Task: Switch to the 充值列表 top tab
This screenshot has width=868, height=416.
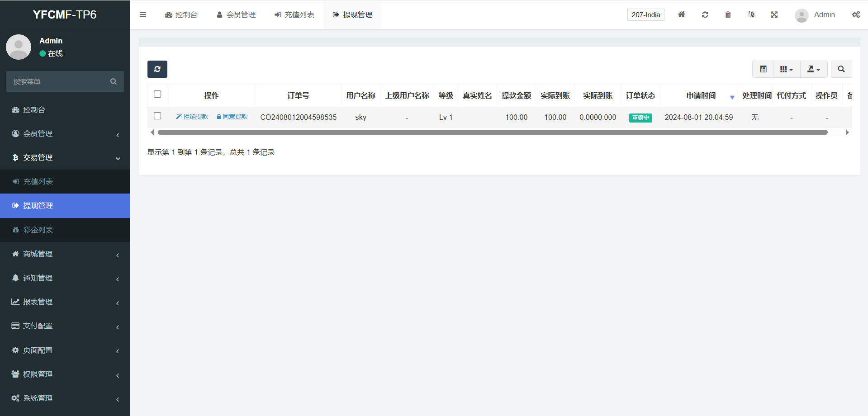Action: click(x=294, y=15)
